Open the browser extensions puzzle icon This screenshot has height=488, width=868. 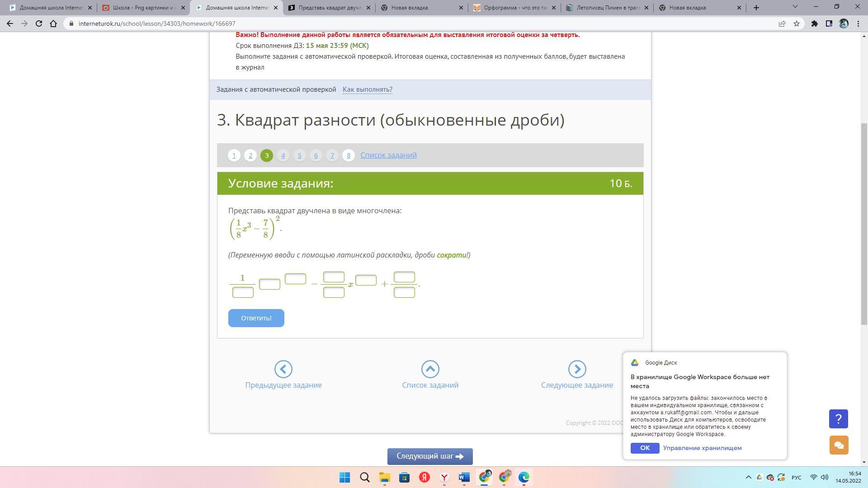[x=814, y=24]
